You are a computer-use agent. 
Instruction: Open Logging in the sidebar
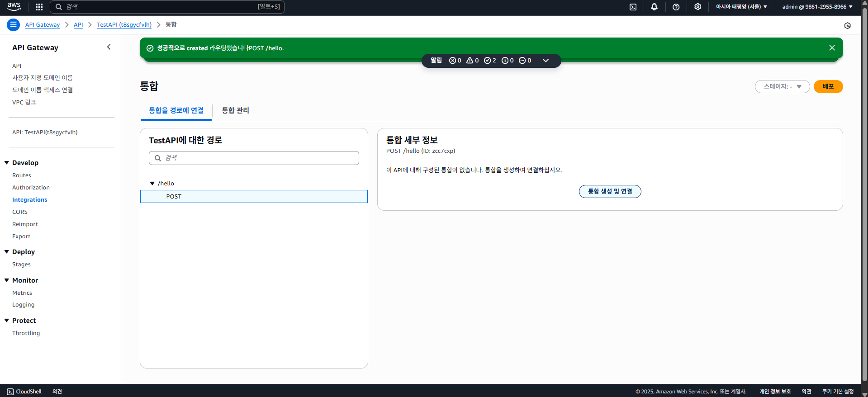click(x=23, y=305)
